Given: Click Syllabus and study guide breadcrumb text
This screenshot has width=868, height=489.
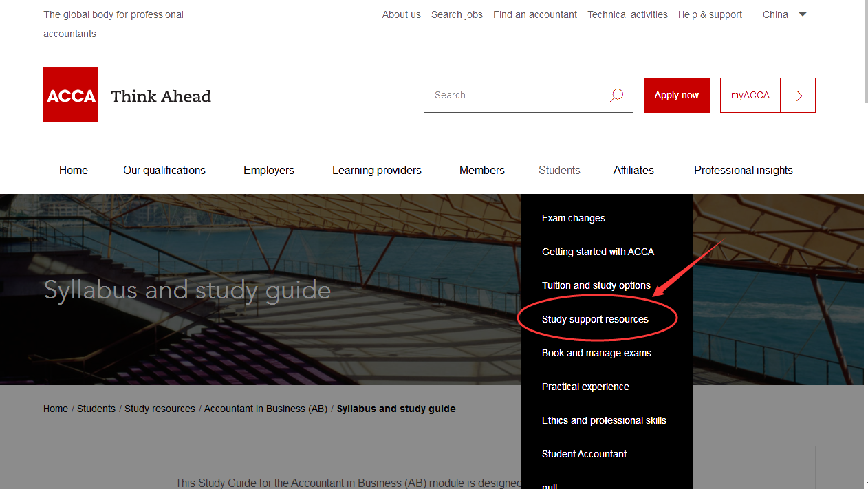Looking at the screenshot, I should (396, 409).
